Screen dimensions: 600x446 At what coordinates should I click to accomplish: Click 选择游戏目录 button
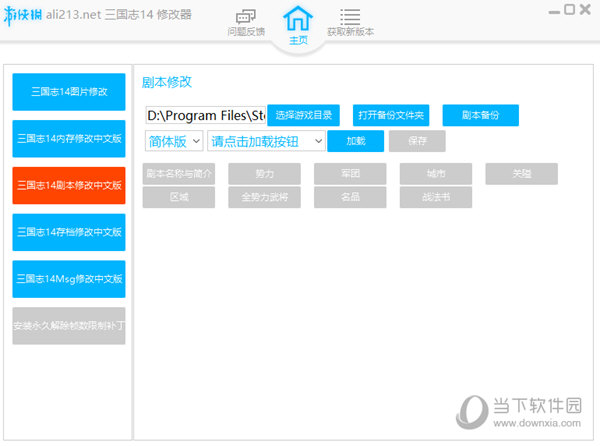click(303, 115)
